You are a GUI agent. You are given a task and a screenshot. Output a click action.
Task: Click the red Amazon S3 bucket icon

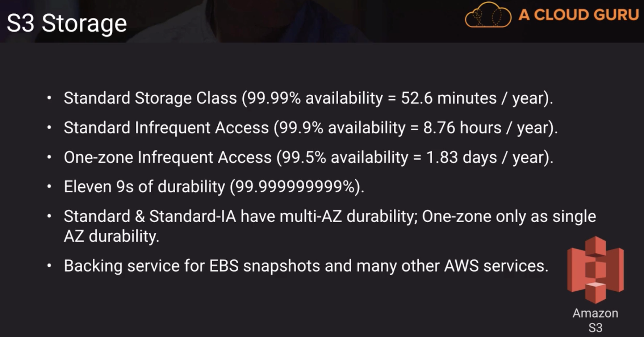coord(595,269)
